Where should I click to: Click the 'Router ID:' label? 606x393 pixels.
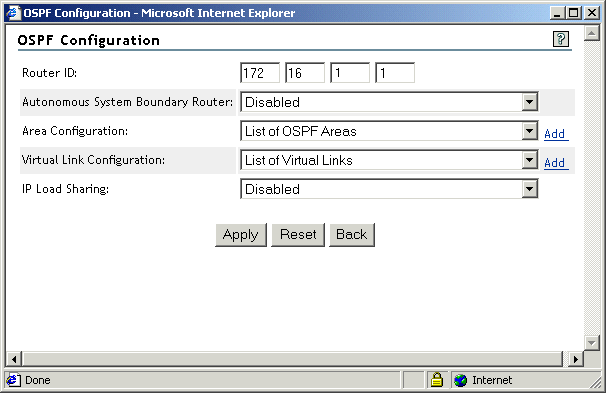click(x=49, y=73)
